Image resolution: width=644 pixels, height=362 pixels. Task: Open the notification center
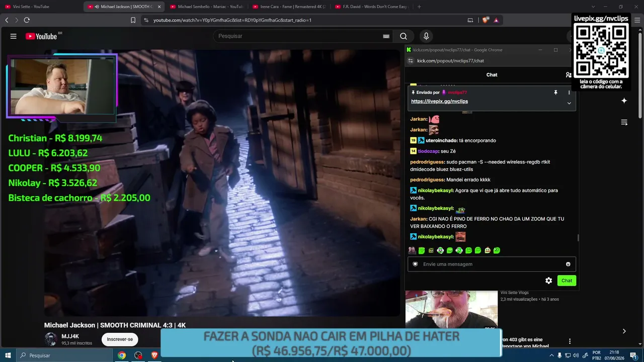(633, 355)
